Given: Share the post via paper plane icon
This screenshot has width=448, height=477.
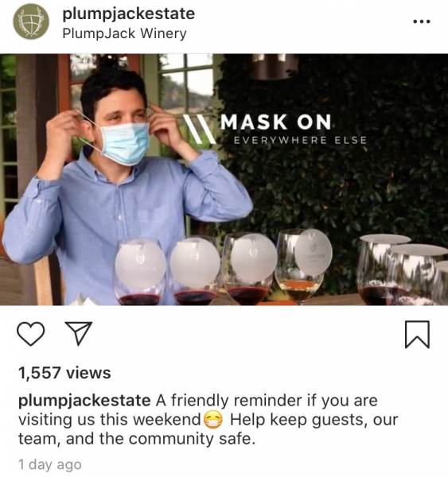Looking at the screenshot, I should pyautogui.click(x=79, y=333).
